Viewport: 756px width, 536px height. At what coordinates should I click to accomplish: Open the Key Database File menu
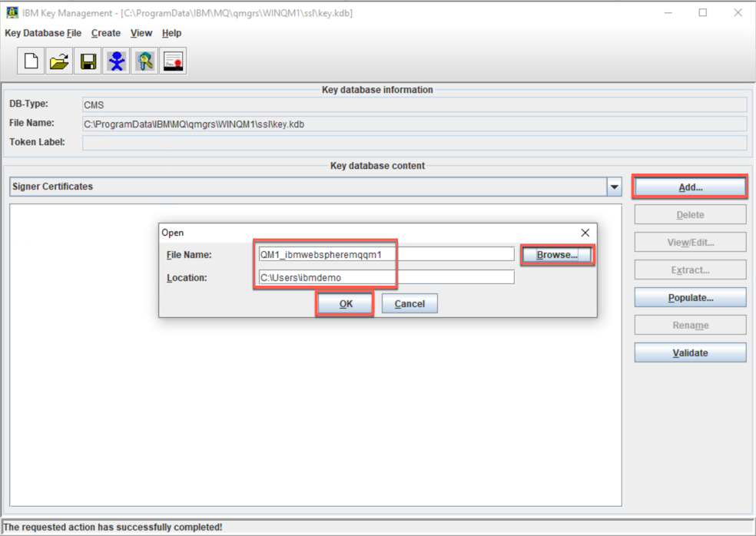click(43, 33)
